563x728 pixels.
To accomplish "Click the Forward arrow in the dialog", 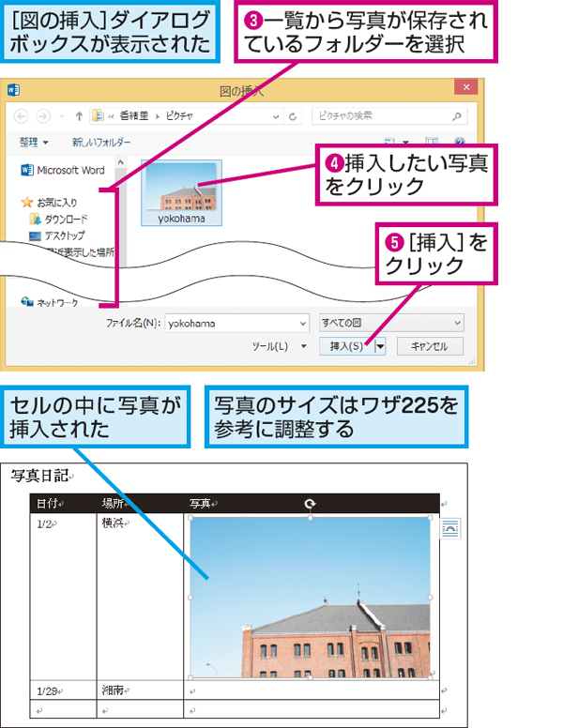I will (x=43, y=116).
